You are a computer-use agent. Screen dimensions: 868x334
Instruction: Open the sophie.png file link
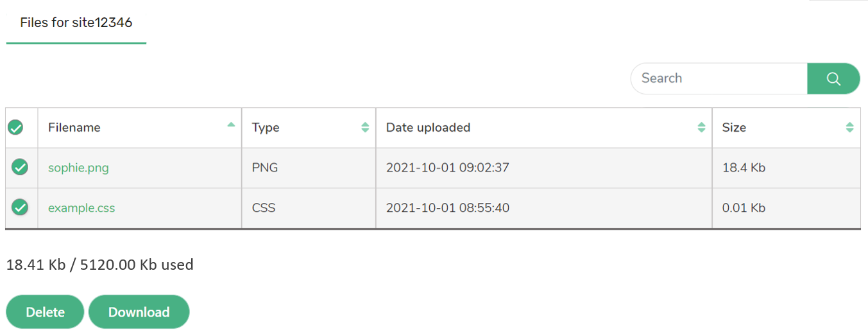pos(78,168)
